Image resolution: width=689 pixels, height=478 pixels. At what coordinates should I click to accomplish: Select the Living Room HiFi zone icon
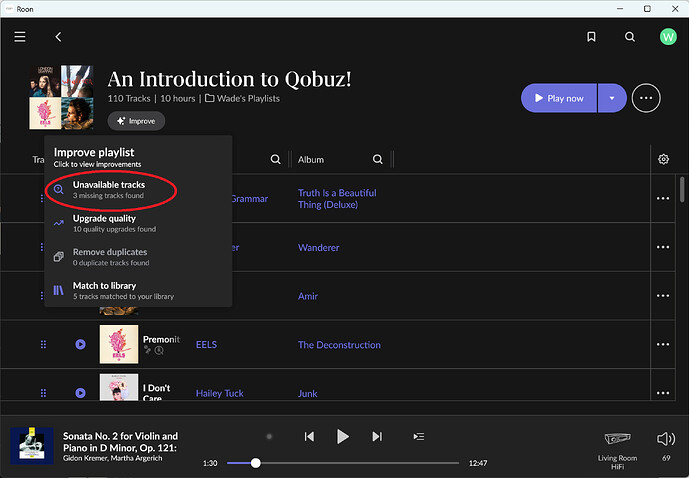(617, 438)
